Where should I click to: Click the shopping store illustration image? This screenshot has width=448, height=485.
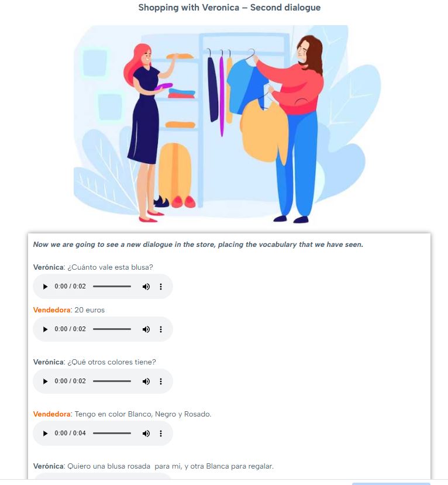point(224,124)
